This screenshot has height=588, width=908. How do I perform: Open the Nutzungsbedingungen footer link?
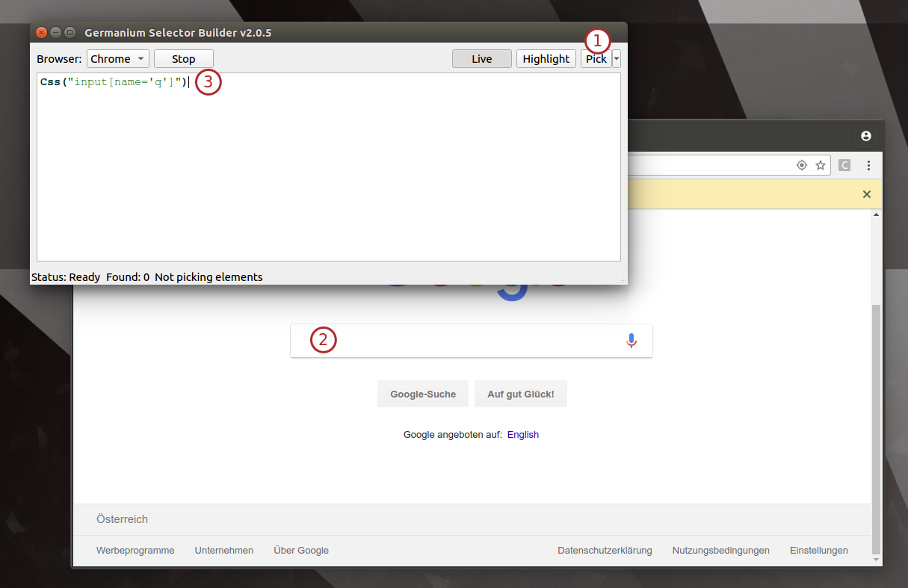pos(720,551)
